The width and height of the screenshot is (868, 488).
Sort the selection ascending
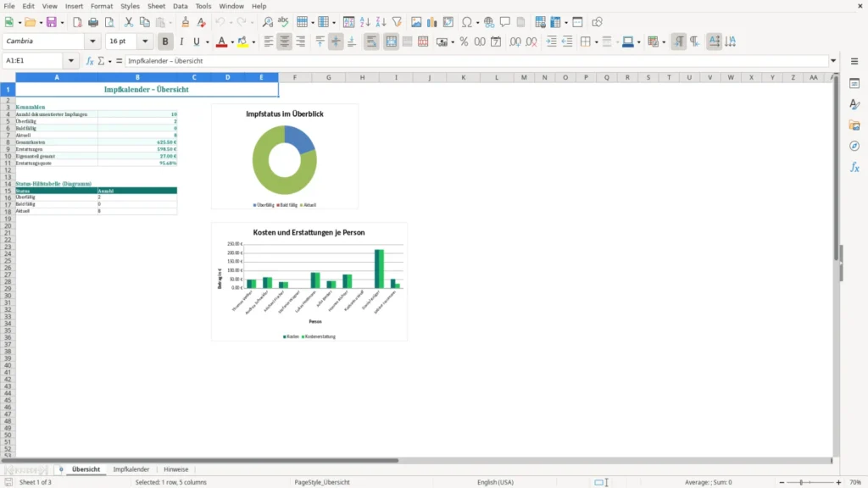coord(364,22)
